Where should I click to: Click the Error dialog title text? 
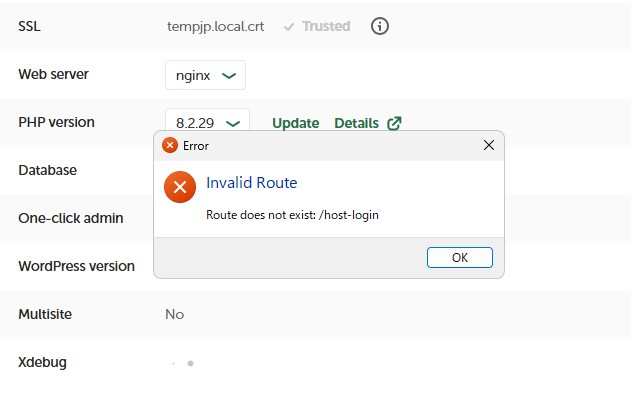pyautogui.click(x=196, y=146)
